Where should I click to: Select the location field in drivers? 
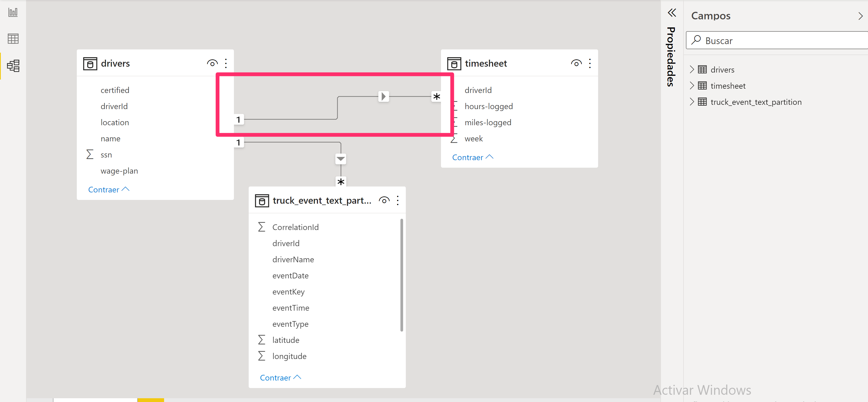(x=115, y=123)
